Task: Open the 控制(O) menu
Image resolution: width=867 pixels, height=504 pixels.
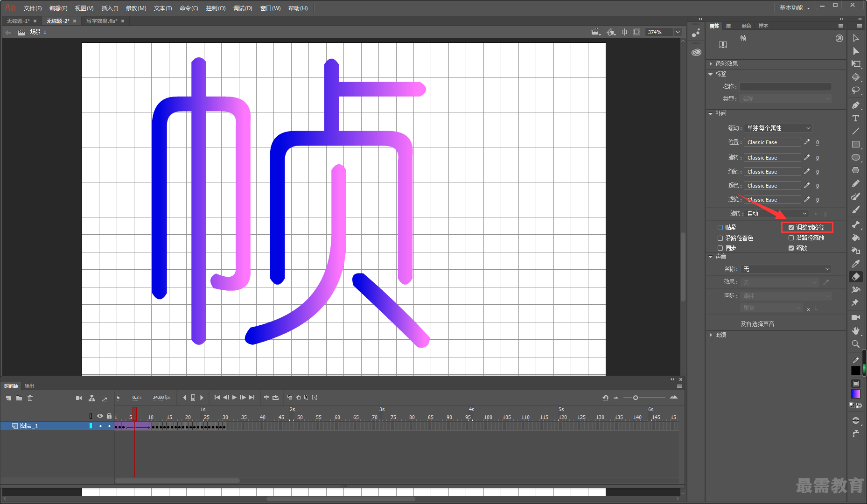Action: 216,8
